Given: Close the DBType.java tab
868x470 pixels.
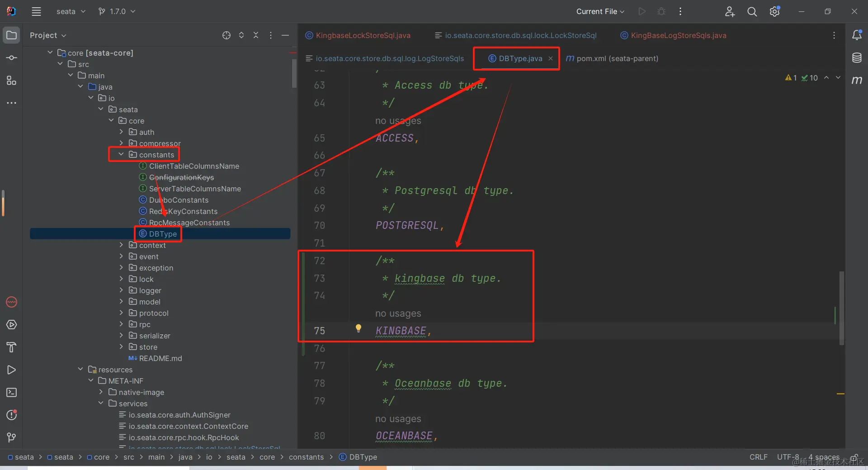Looking at the screenshot, I should [551, 58].
